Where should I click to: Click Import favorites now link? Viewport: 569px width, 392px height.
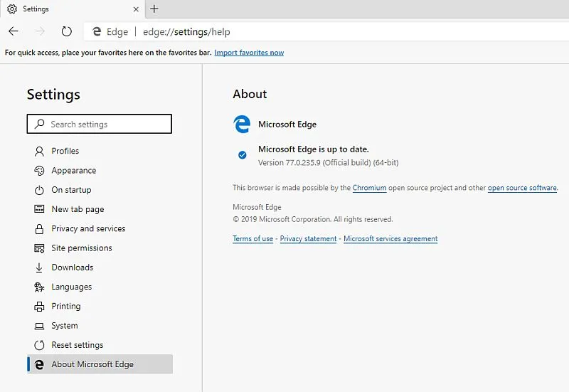coord(249,53)
